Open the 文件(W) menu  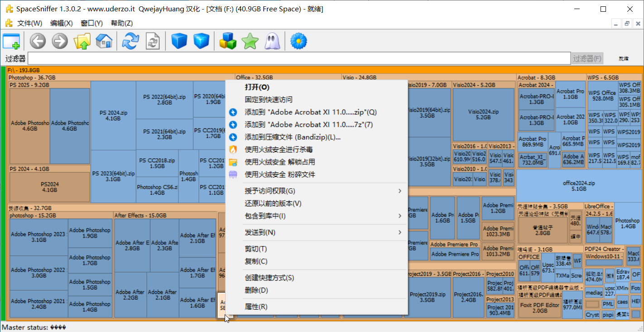pos(29,23)
